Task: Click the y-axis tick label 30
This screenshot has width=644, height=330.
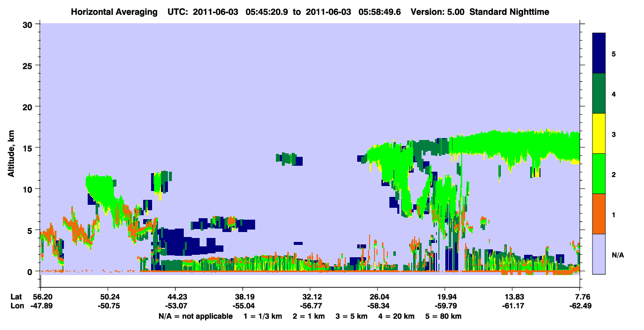Action: pos(29,24)
